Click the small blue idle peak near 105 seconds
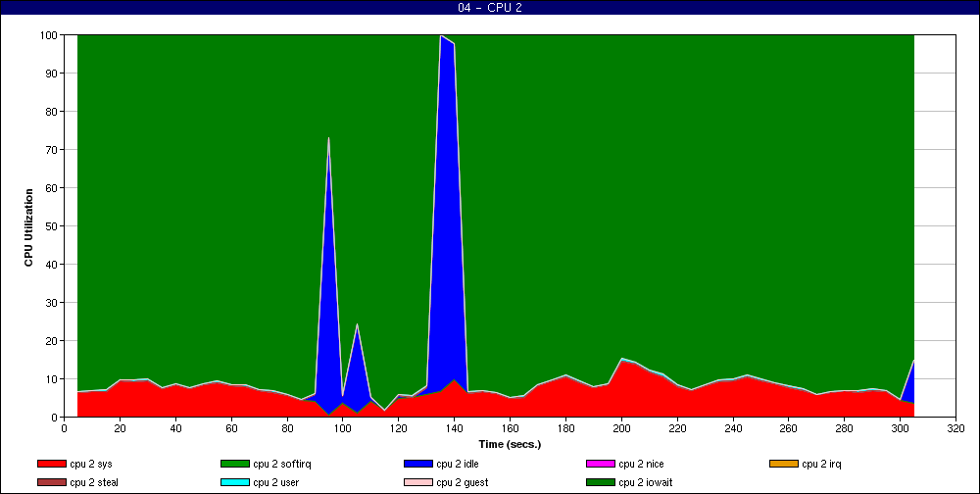The image size is (980, 494). pos(357,369)
